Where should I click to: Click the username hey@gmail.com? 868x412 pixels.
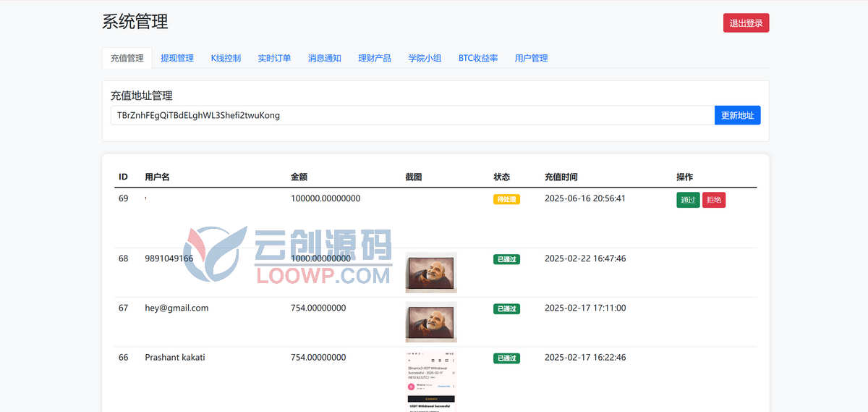click(x=176, y=308)
